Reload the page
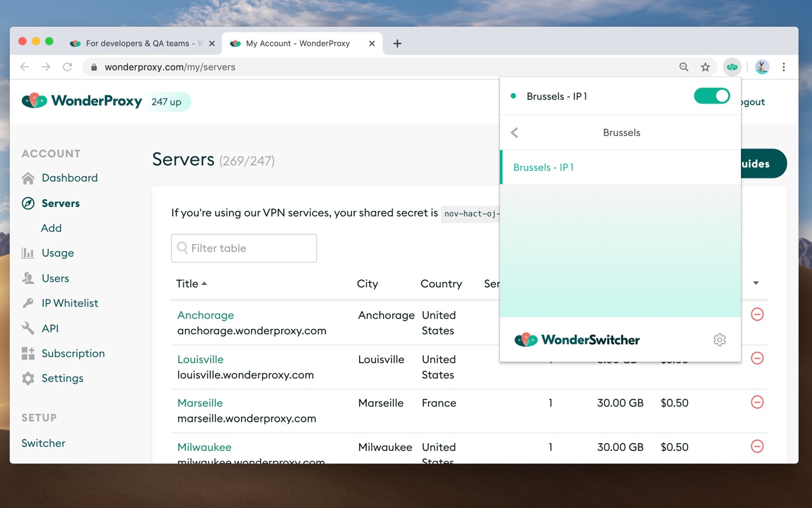The image size is (812, 508). pyautogui.click(x=67, y=67)
